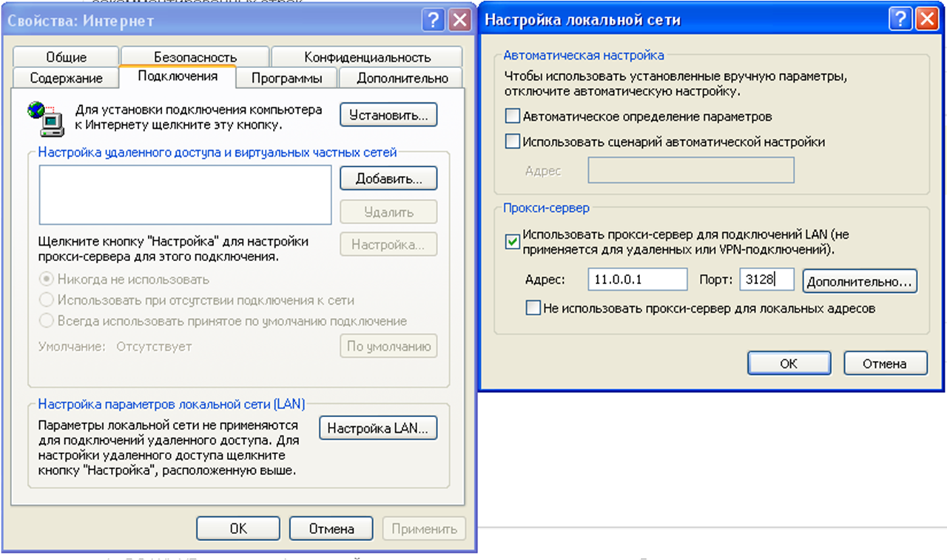
Task: Select Всегда использовать принятое по умолчанию подключение
Action: [x=223, y=321]
